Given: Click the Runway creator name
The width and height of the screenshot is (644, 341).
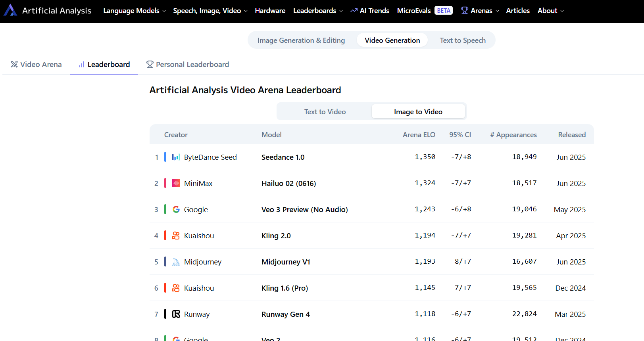Looking at the screenshot, I should pyautogui.click(x=197, y=314).
